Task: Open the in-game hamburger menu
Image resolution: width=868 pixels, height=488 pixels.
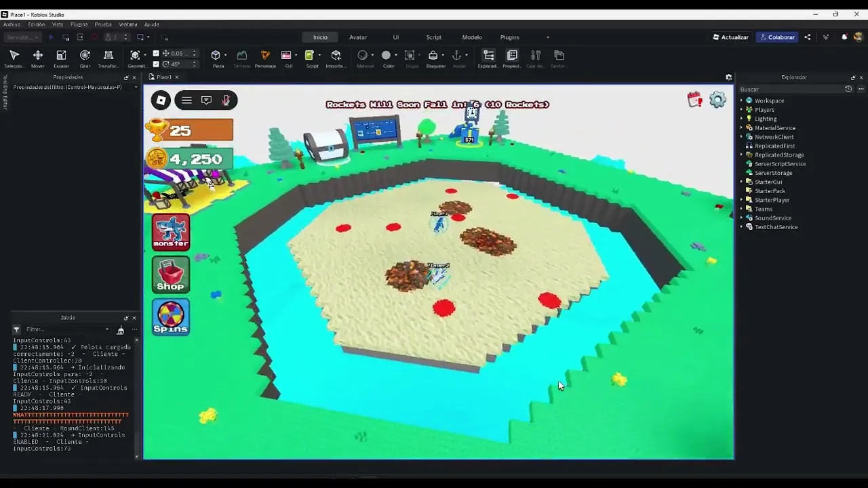Action: pos(186,100)
